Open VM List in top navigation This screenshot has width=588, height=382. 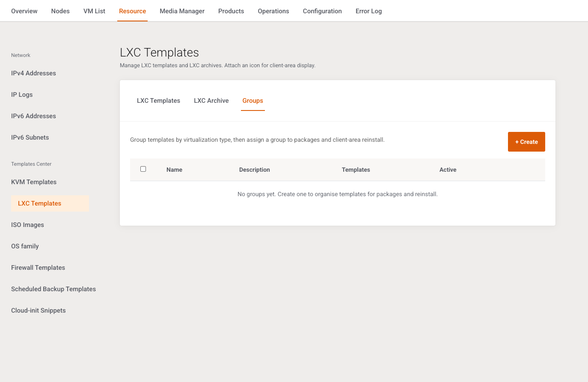point(94,11)
